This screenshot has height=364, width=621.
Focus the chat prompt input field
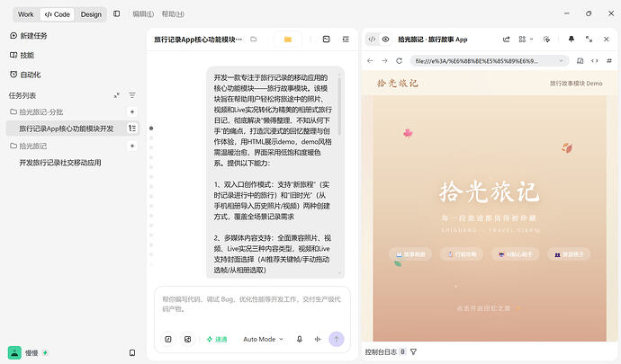pyautogui.click(x=252, y=305)
